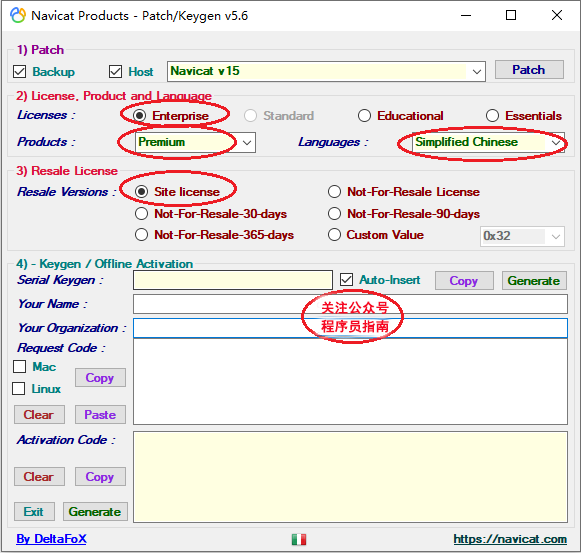Click the Italian flag icon
The image size is (581, 553).
[x=299, y=539]
